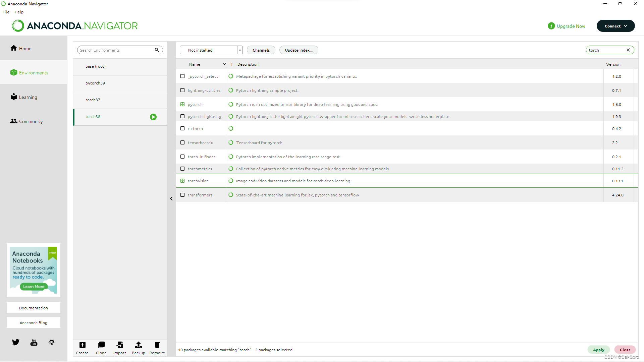Import an environment
The image size is (644, 362).
coord(120,348)
